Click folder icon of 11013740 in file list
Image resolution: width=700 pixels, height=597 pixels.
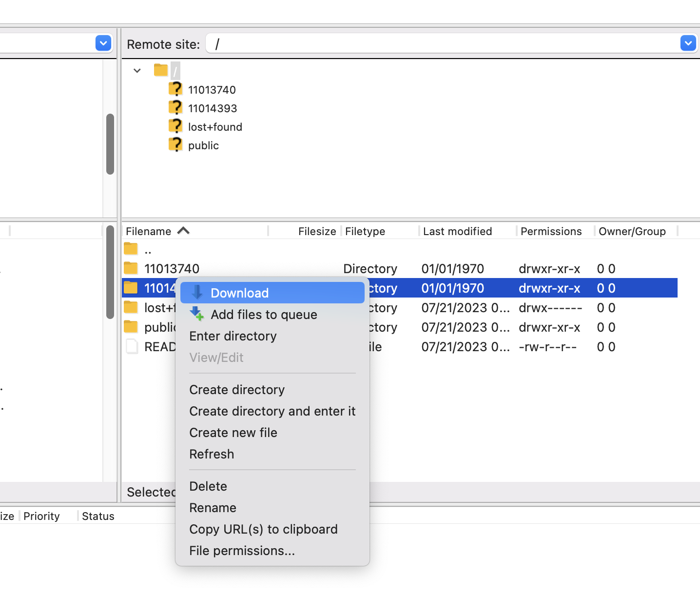pyautogui.click(x=131, y=268)
